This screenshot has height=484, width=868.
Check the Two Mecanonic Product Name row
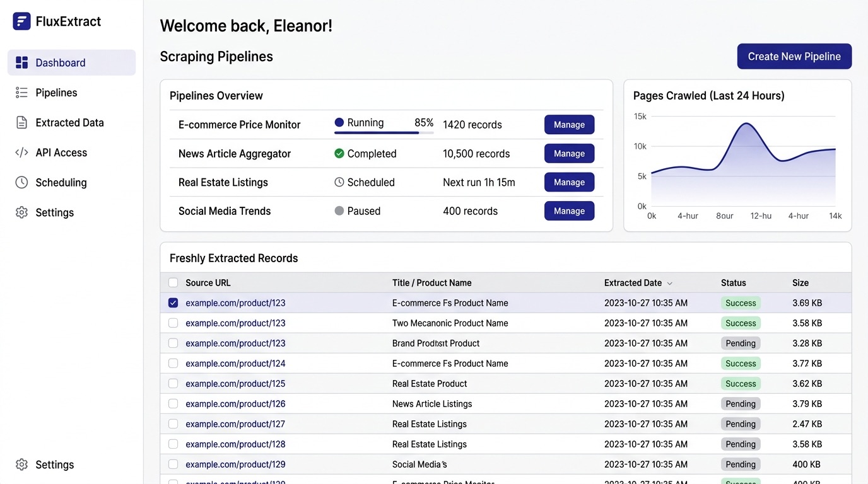click(x=173, y=323)
